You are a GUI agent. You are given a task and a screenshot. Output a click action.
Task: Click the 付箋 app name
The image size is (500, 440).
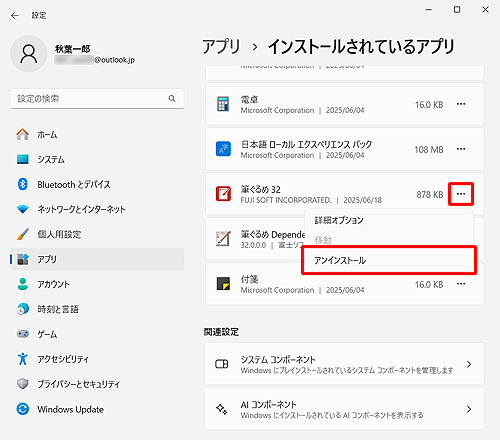[249, 279]
